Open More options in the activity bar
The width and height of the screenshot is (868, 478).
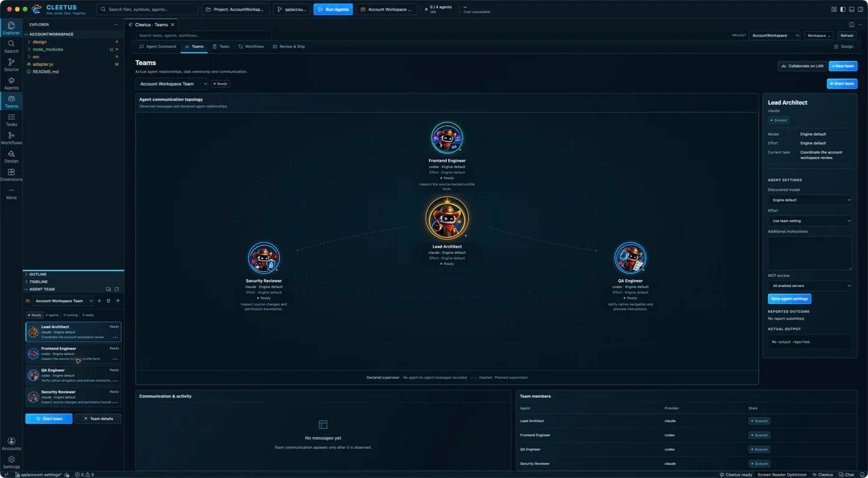11,193
